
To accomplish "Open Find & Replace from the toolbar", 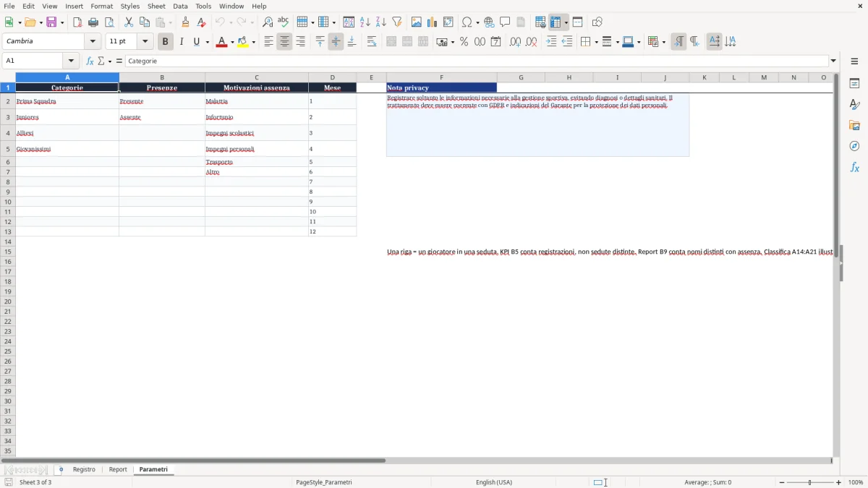I will click(268, 22).
